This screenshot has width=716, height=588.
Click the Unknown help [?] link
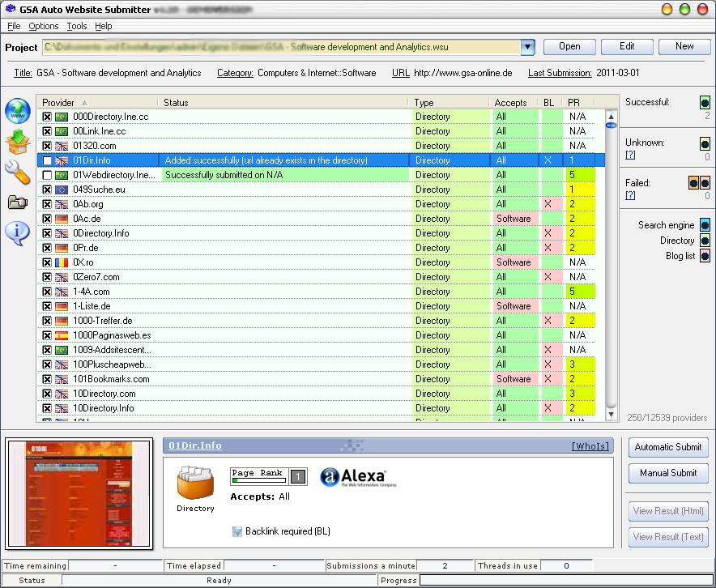[630, 155]
